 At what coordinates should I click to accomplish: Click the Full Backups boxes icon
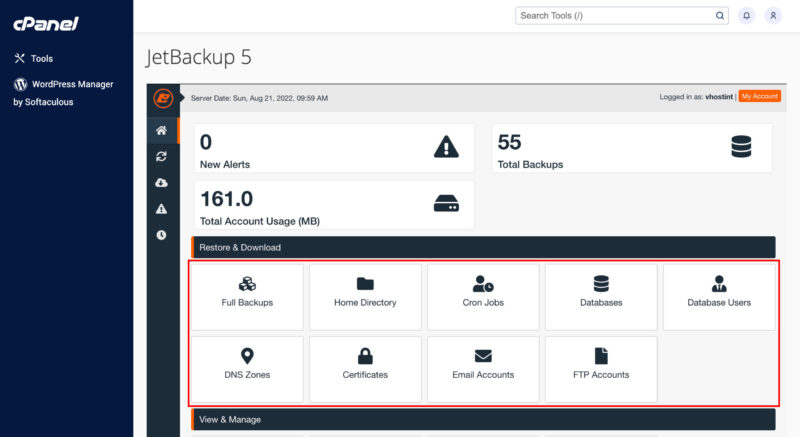pyautogui.click(x=247, y=284)
